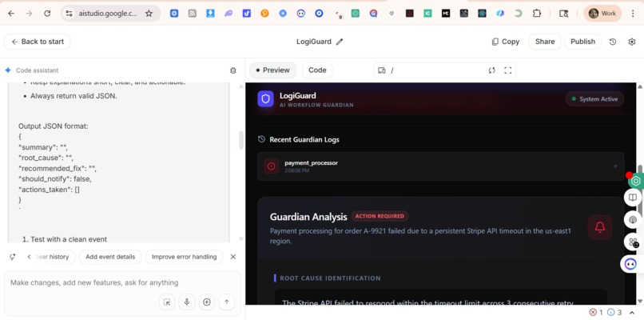This screenshot has height=320, width=644.
Task: Select the Improve error handling suggestion
Action: [184, 257]
